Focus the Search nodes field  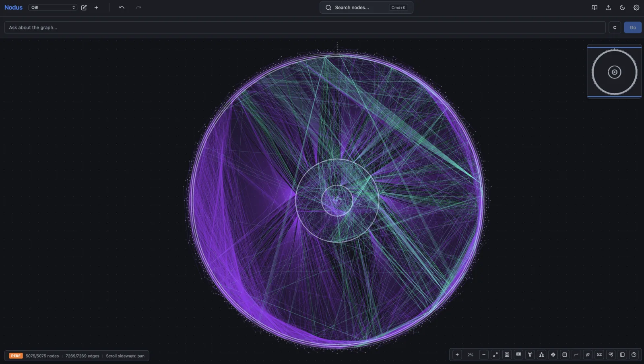tap(366, 7)
